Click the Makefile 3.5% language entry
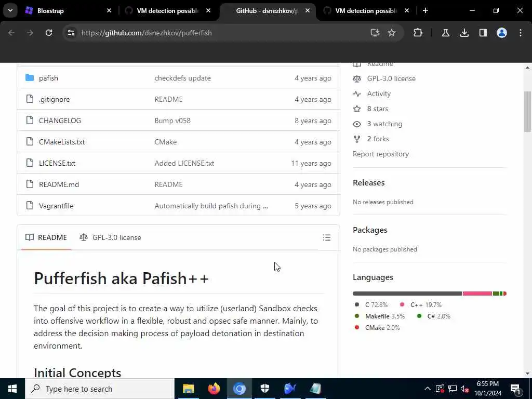532x399 pixels. tap(379, 316)
